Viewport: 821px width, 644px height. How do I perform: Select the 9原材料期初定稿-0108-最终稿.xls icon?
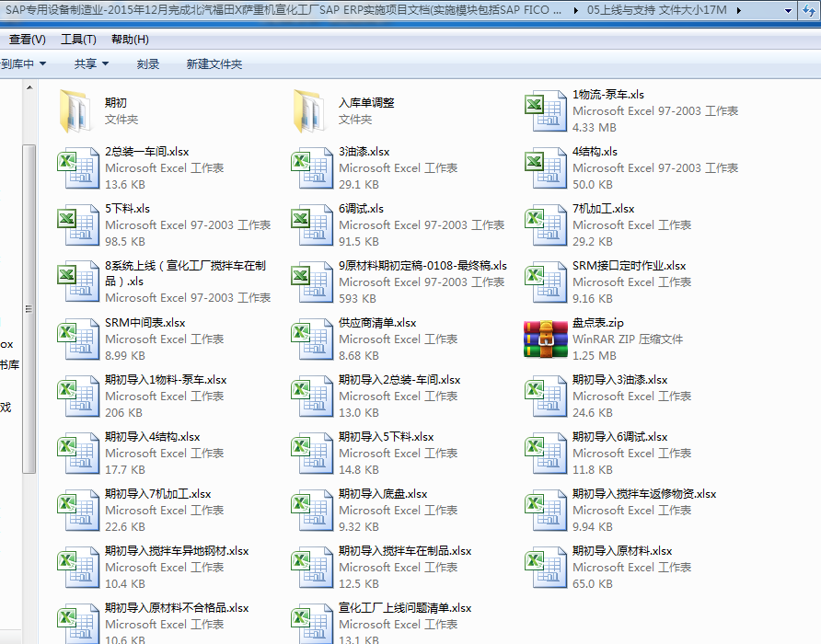pos(312,282)
